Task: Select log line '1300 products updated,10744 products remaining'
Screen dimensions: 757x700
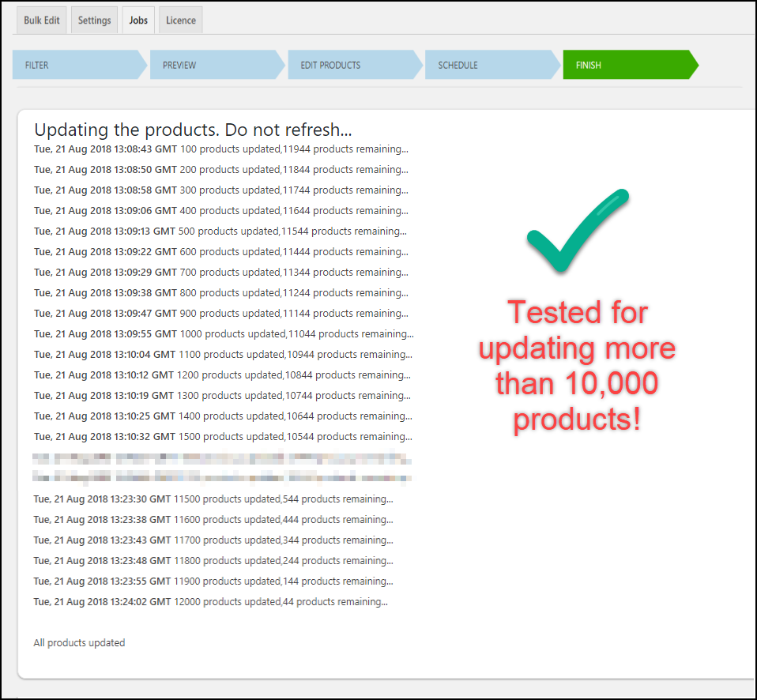Action: coord(222,395)
